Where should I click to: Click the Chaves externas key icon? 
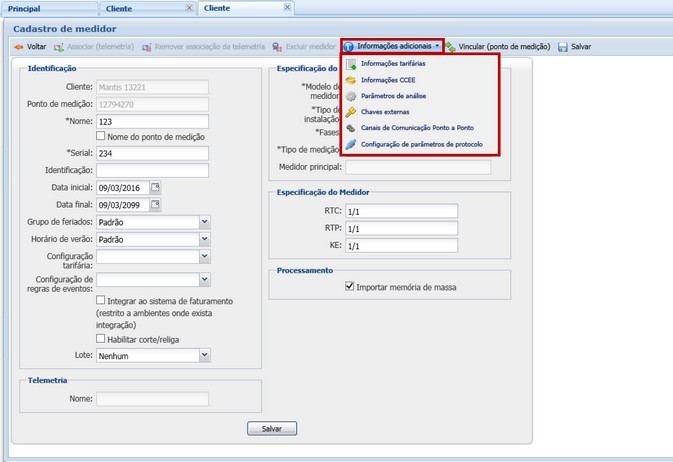350,112
